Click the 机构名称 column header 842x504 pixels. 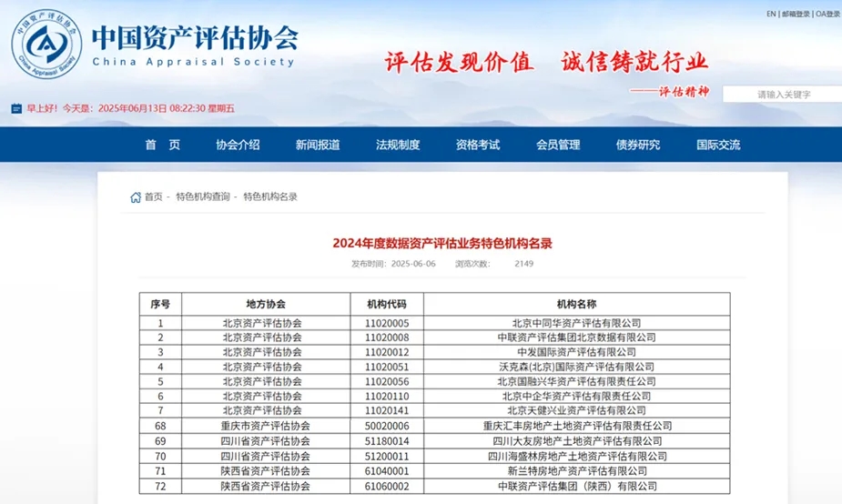(577, 304)
